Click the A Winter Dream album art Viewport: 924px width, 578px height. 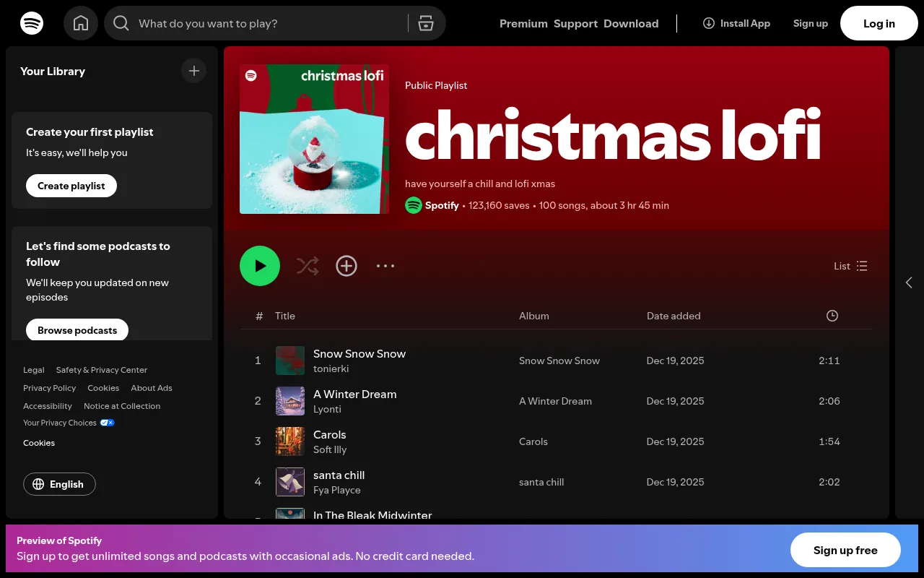[x=290, y=401]
